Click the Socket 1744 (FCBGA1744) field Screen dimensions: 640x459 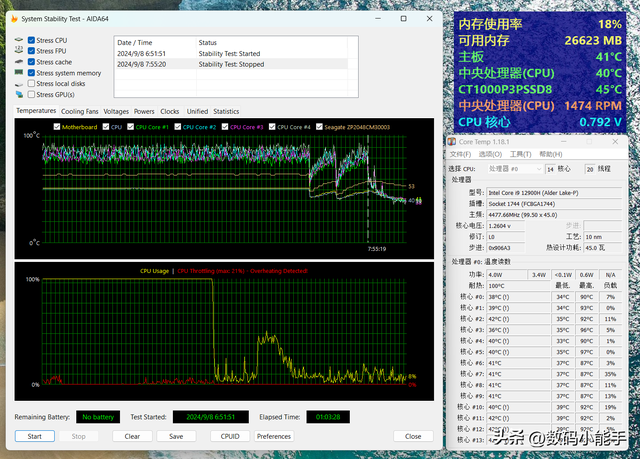[x=554, y=204]
